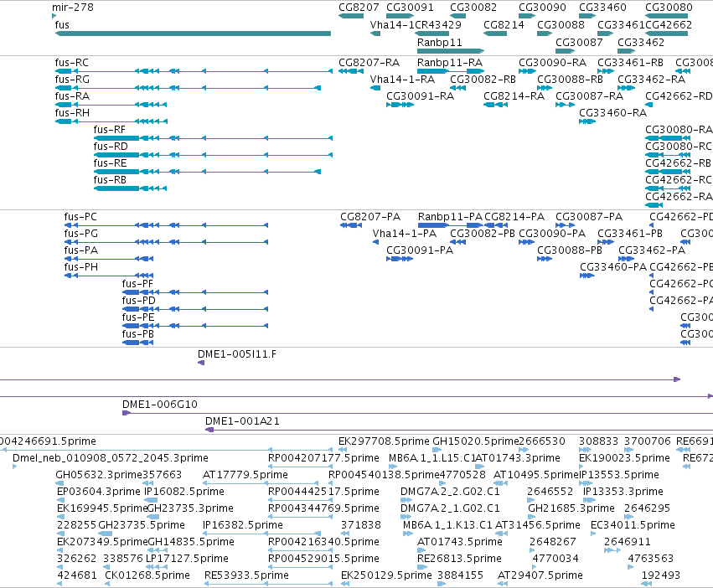Viewport: 713px width, 588px height.
Task: Click the 4763563 EST label
Action: click(x=651, y=559)
